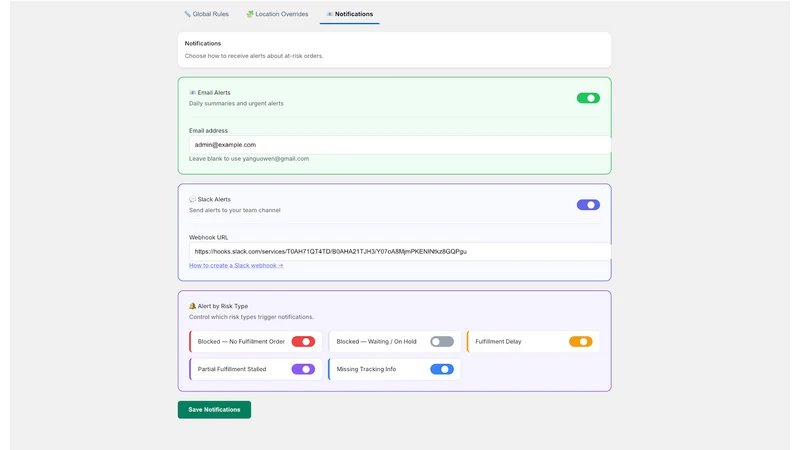Toggle Email Alerts switch off

588,98
